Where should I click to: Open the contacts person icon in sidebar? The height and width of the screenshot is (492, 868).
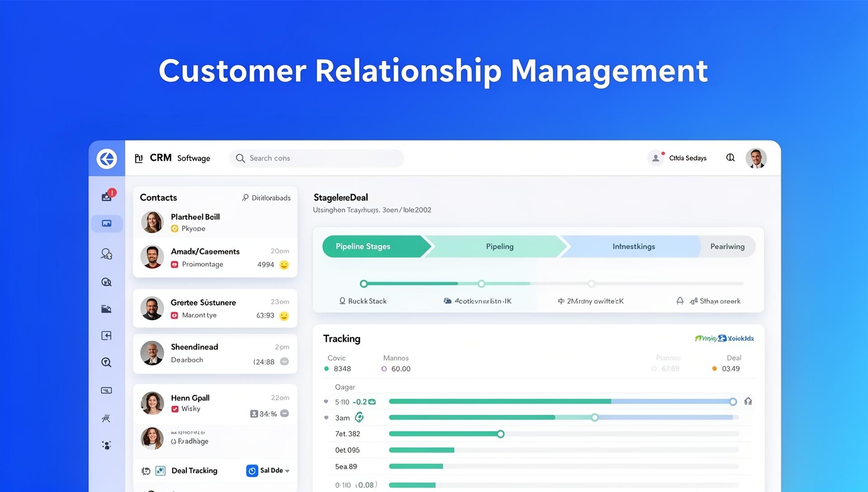click(x=107, y=254)
